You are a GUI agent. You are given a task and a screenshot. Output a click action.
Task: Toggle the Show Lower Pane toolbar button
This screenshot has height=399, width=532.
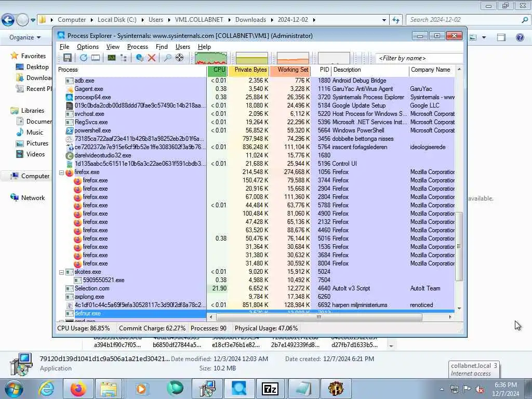point(96,58)
